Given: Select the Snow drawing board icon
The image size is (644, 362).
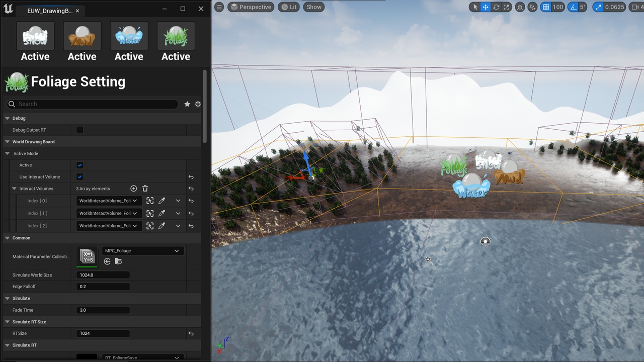Looking at the screenshot, I should 35,36.
